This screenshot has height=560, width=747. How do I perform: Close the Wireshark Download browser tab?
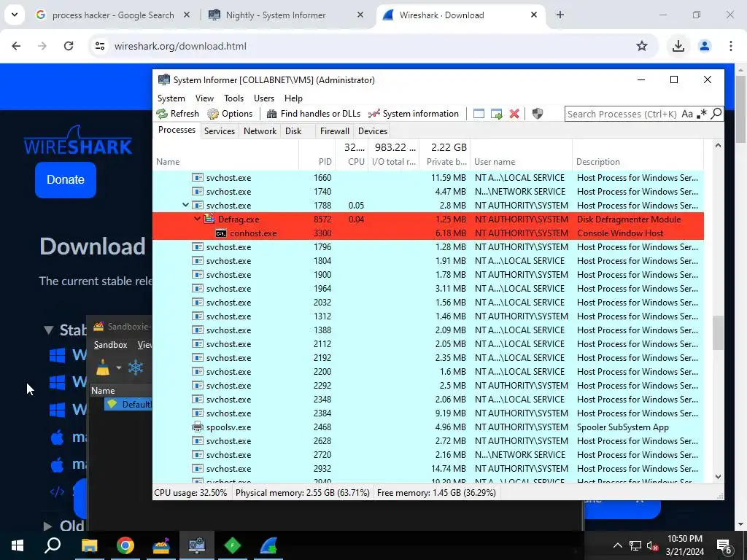[x=534, y=15]
